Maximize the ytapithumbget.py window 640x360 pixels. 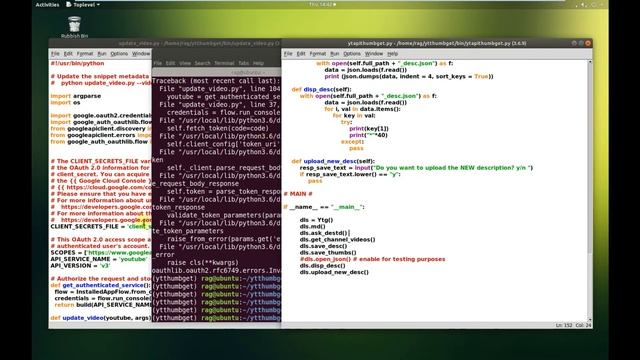581,43
